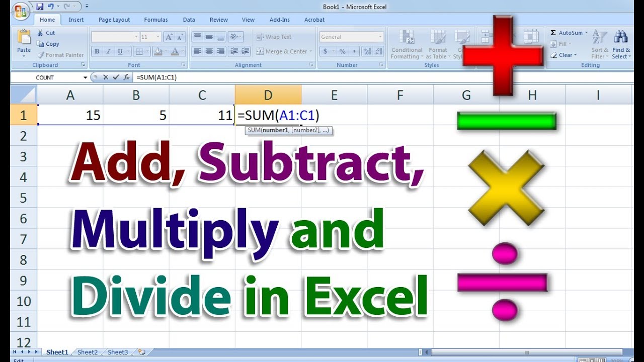
Task: Toggle bold formatting
Action: click(x=97, y=51)
